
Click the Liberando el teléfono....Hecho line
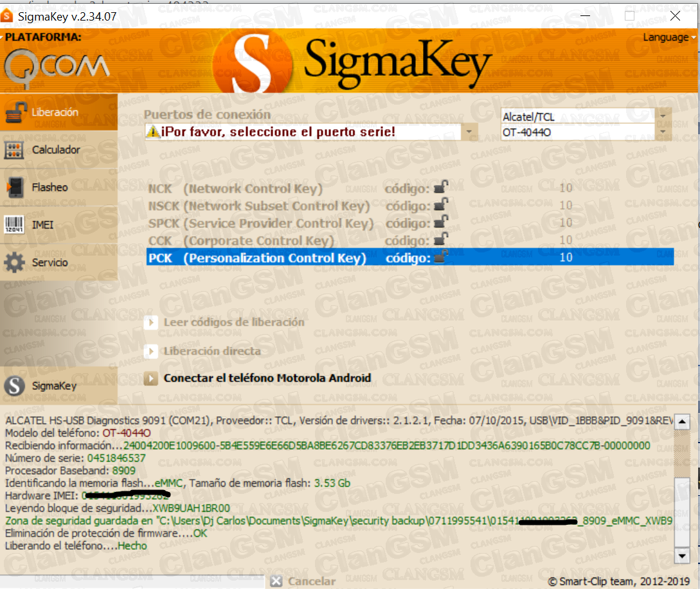click(76, 546)
